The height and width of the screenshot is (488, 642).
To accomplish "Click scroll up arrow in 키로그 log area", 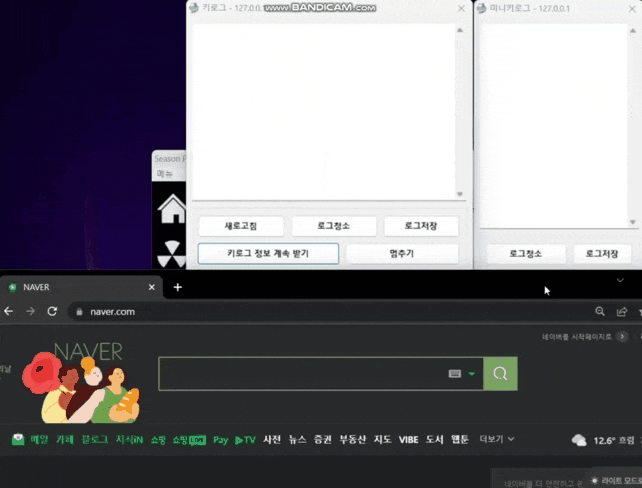I will (x=460, y=30).
